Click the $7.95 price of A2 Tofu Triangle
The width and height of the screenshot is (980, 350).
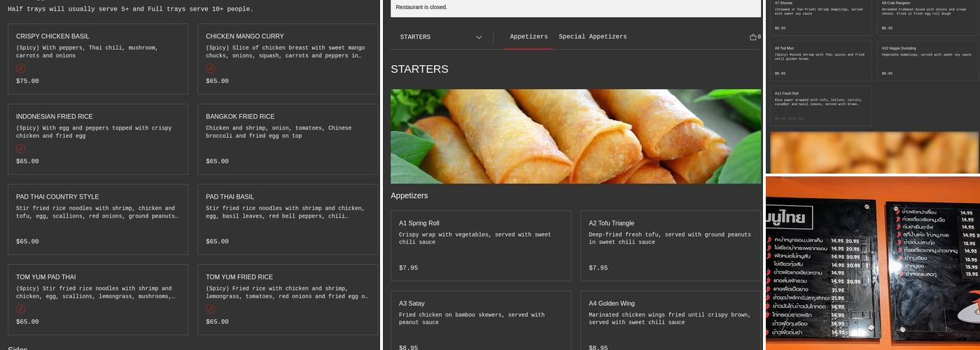[598, 268]
